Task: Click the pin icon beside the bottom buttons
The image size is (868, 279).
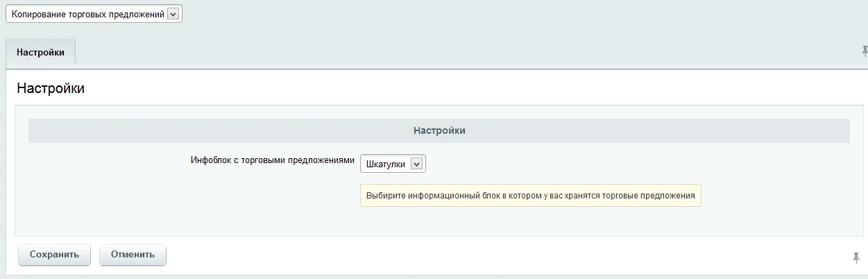Action: [856, 257]
